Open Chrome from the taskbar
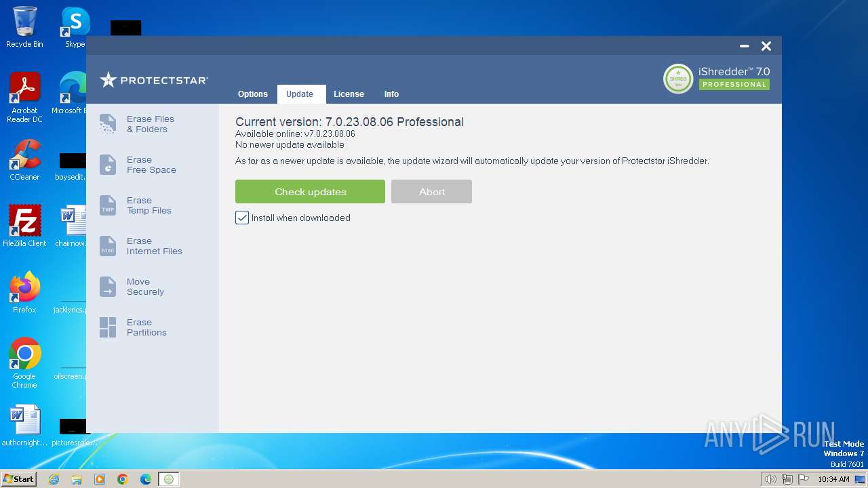 (123, 479)
